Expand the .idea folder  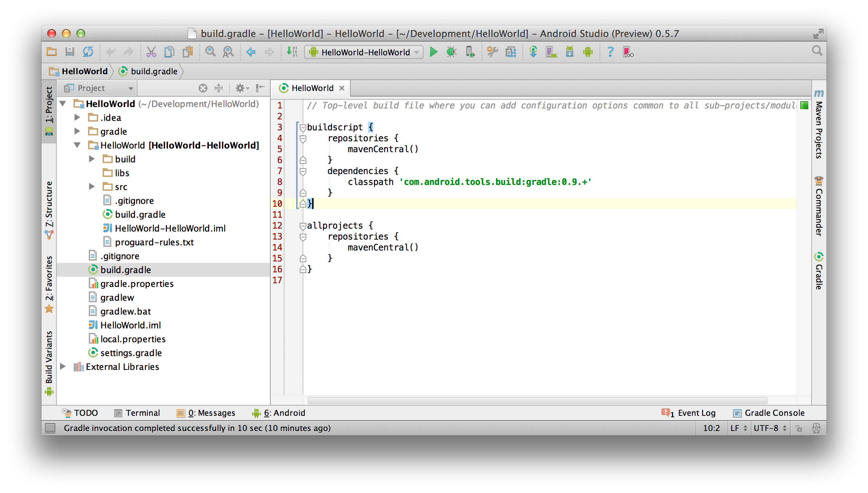point(77,117)
